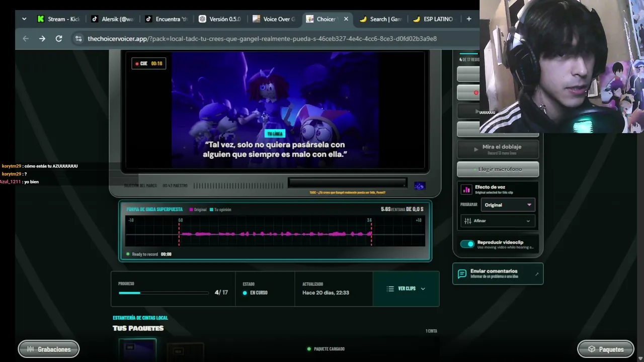
Task: Click the updated time Hace 20 días
Action: pos(326,293)
